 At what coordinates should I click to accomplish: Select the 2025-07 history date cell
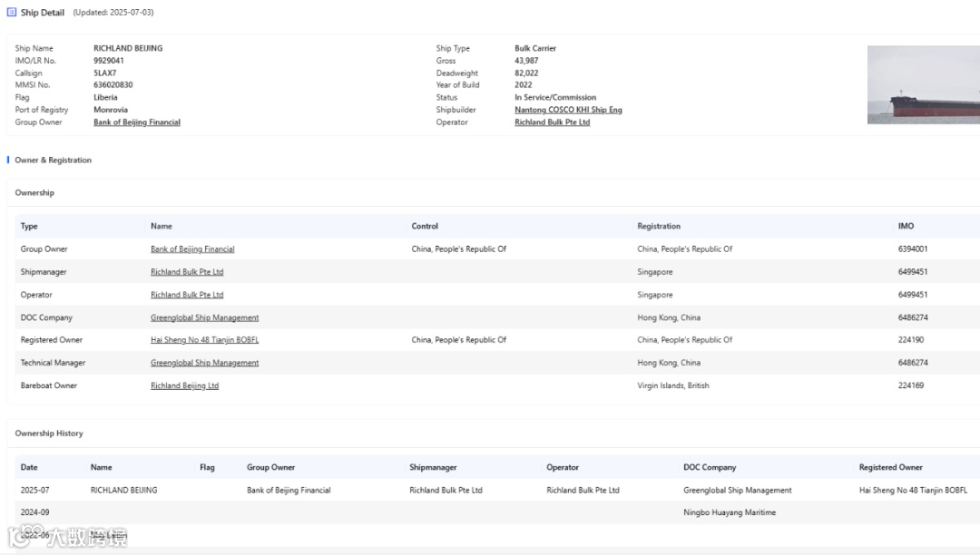(x=35, y=490)
